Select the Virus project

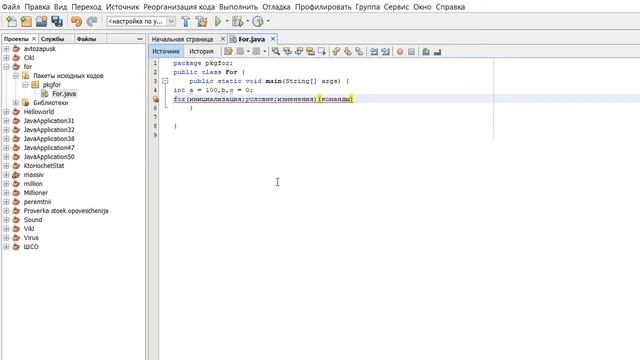(31, 238)
